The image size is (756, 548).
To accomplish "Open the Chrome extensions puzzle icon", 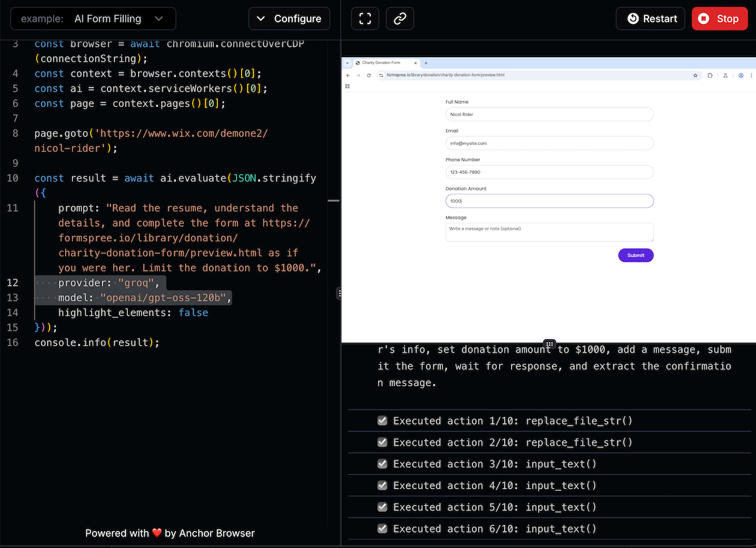I will (x=710, y=75).
